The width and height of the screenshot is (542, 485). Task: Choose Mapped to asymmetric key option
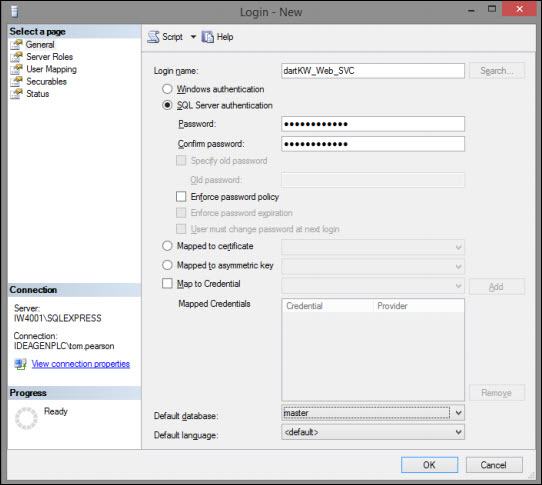coord(167,265)
